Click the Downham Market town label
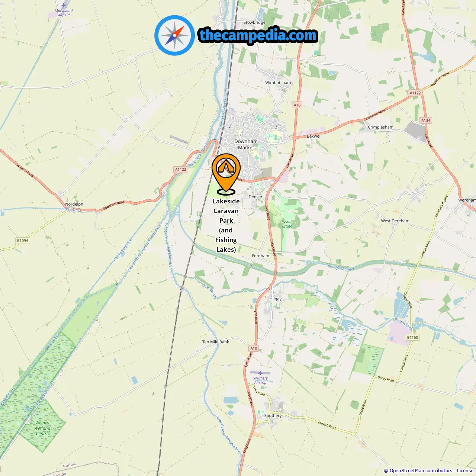Viewport: 476px width, 476px height. pyautogui.click(x=246, y=144)
